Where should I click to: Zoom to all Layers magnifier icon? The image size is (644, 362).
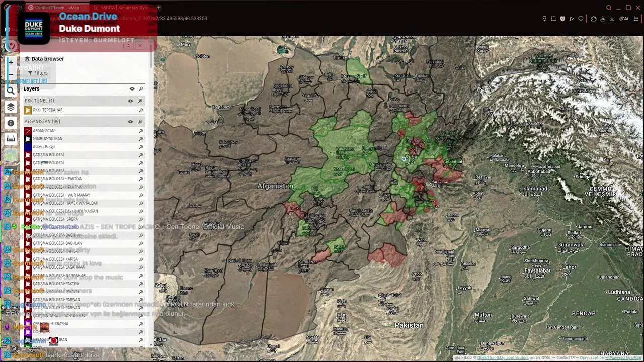click(x=141, y=89)
